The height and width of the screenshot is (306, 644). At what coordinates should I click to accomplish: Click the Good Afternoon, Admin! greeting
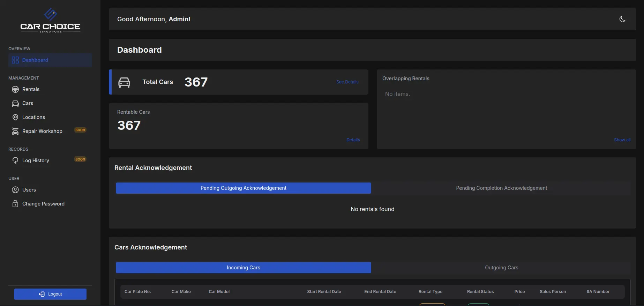pyautogui.click(x=154, y=19)
